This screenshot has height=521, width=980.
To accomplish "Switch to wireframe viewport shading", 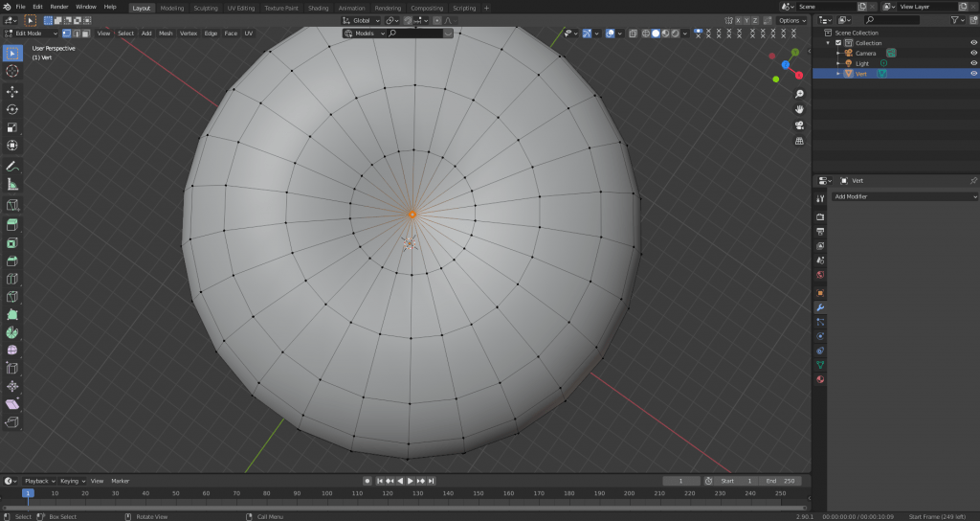I will (x=646, y=34).
